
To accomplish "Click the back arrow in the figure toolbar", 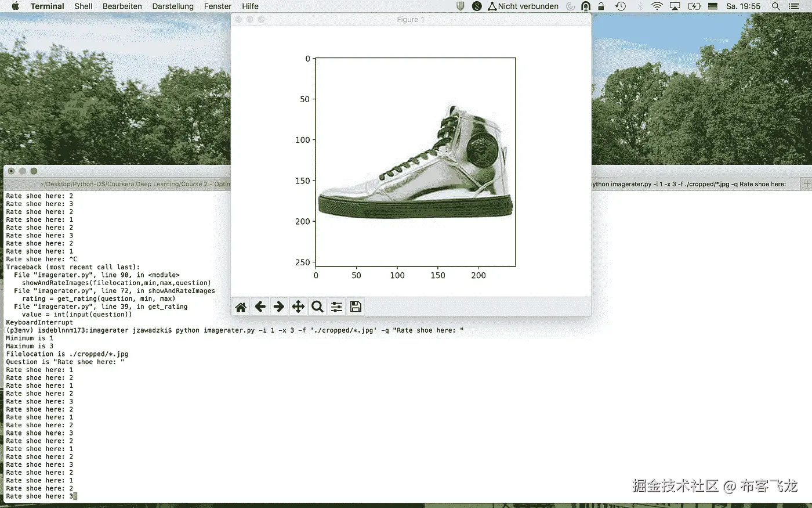I will tap(260, 307).
